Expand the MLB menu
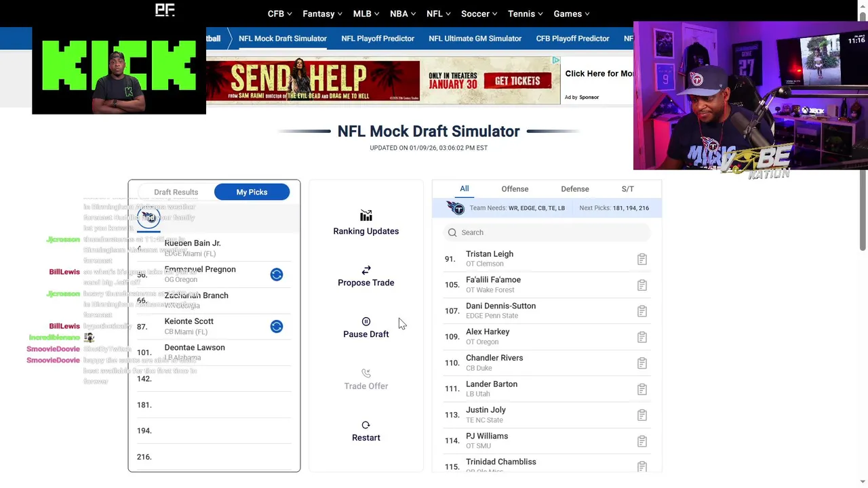Image resolution: width=868 pixels, height=488 pixels. [x=367, y=14]
